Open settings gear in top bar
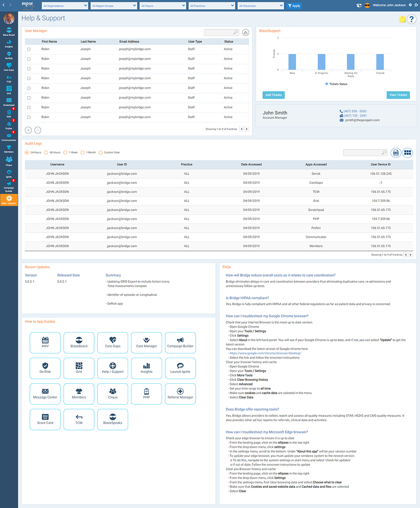 (x=410, y=5)
